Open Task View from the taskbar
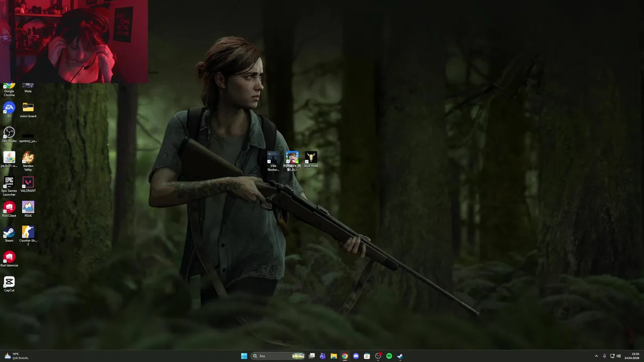The image size is (644, 362). pos(312,356)
